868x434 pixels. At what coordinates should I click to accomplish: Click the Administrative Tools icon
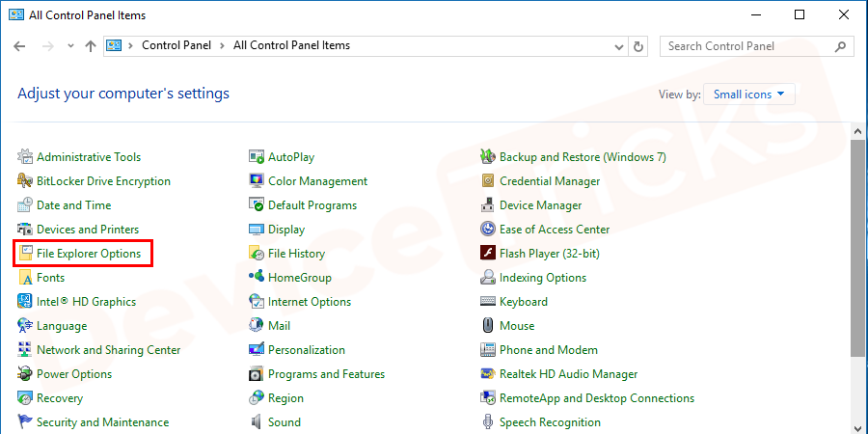[25, 157]
